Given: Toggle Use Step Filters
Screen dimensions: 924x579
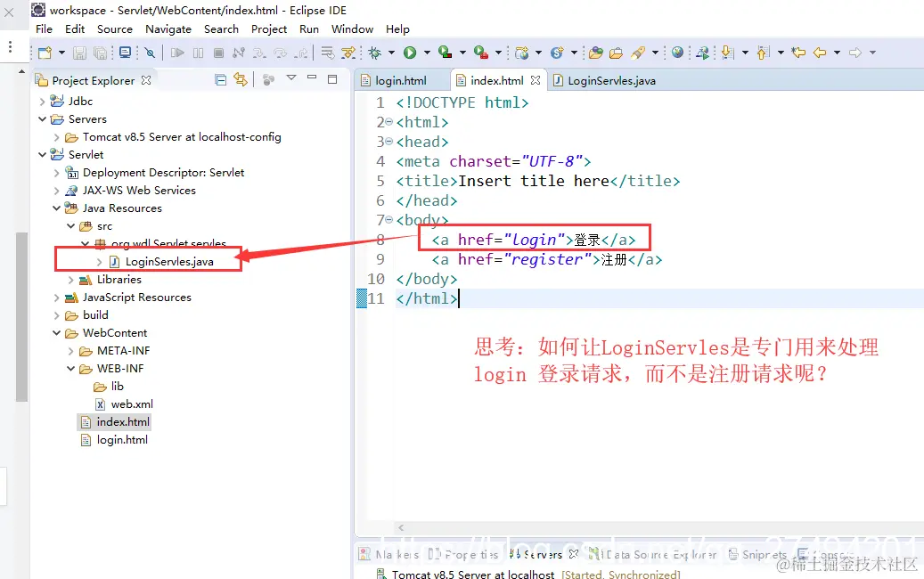Looking at the screenshot, I should pos(348,53).
